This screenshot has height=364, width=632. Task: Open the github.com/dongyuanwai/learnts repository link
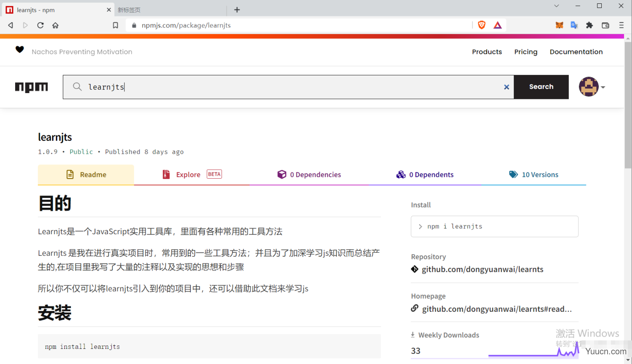482,269
